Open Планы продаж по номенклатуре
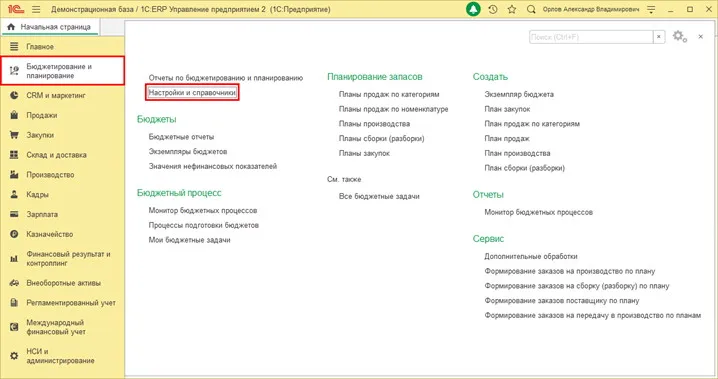This screenshot has width=718, height=379. coord(394,109)
